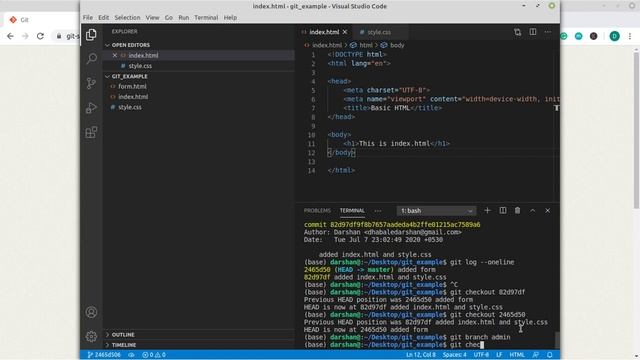Split the editor to the right
The image size is (640, 360).
pos(533,32)
